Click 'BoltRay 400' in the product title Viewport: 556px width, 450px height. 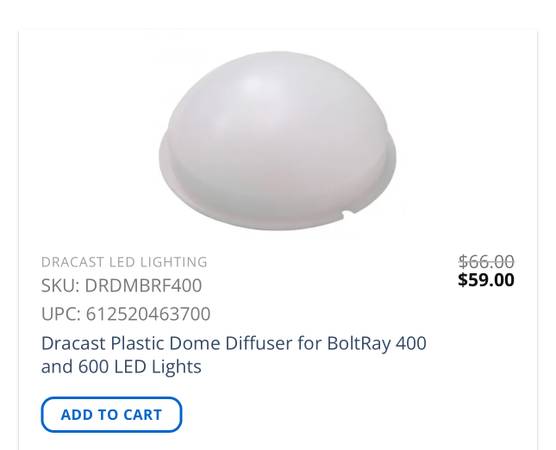(x=377, y=344)
